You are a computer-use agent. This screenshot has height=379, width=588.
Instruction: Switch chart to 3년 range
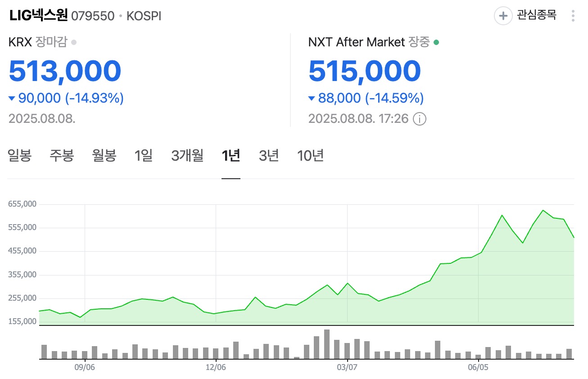click(269, 156)
